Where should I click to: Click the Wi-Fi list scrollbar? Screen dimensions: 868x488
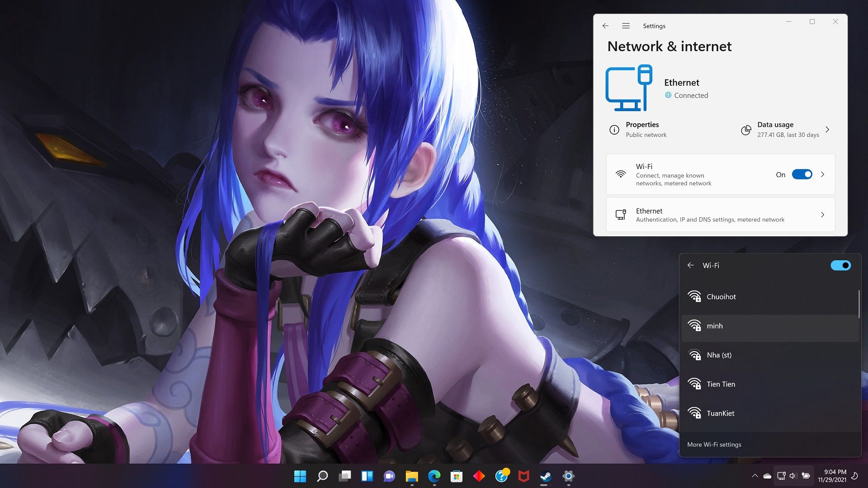pos(859,304)
